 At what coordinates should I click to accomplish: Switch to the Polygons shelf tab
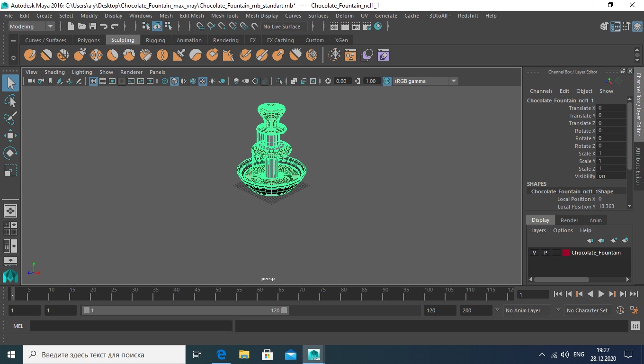[89, 40]
